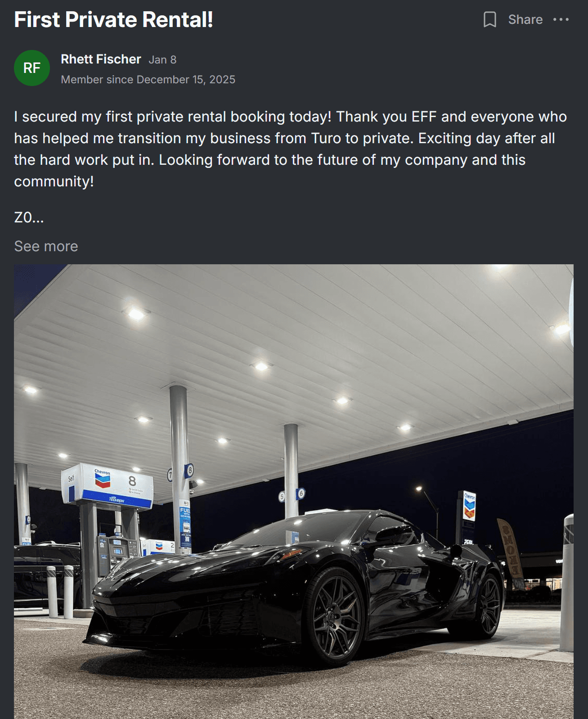Click the post body paragraph text
The height and width of the screenshot is (719, 588).
290,149
